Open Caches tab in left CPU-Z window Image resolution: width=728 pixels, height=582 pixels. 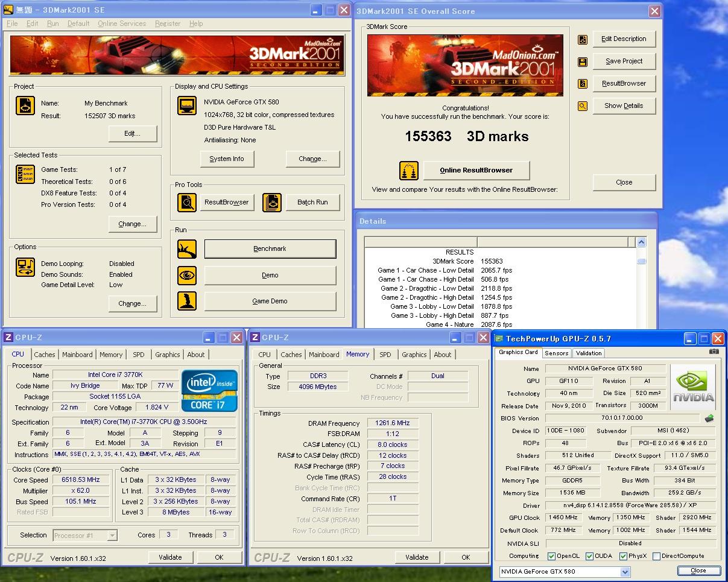coord(44,355)
